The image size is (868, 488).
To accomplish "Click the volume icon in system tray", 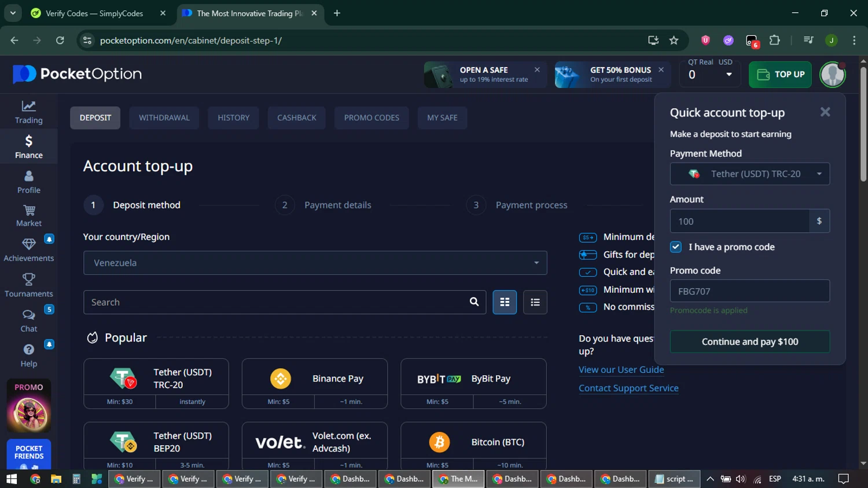I will [741, 479].
